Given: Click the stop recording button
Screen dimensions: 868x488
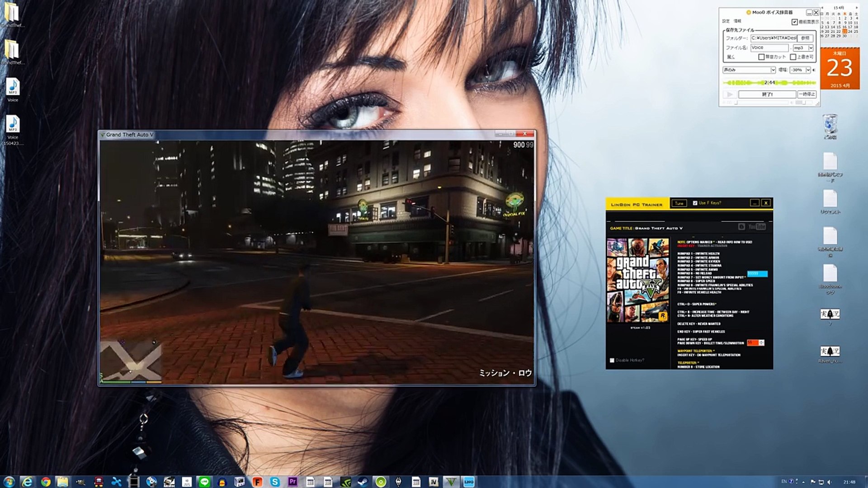Looking at the screenshot, I should click(767, 94).
